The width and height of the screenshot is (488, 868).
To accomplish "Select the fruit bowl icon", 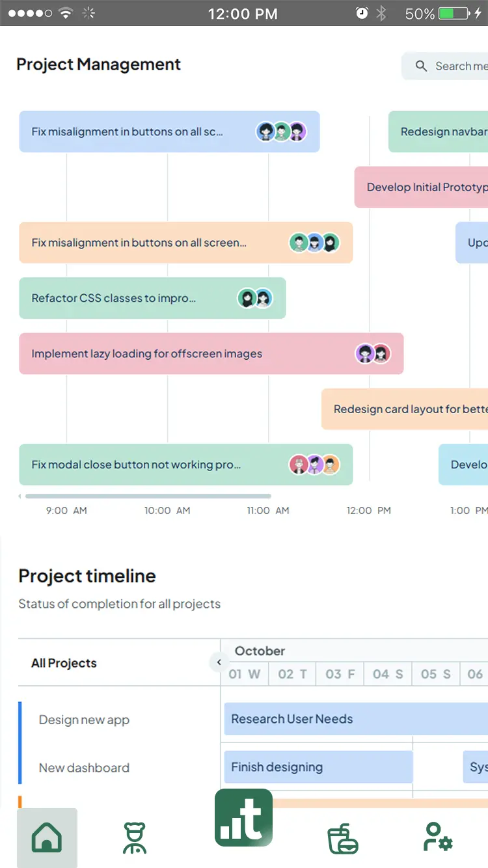I will (x=342, y=838).
